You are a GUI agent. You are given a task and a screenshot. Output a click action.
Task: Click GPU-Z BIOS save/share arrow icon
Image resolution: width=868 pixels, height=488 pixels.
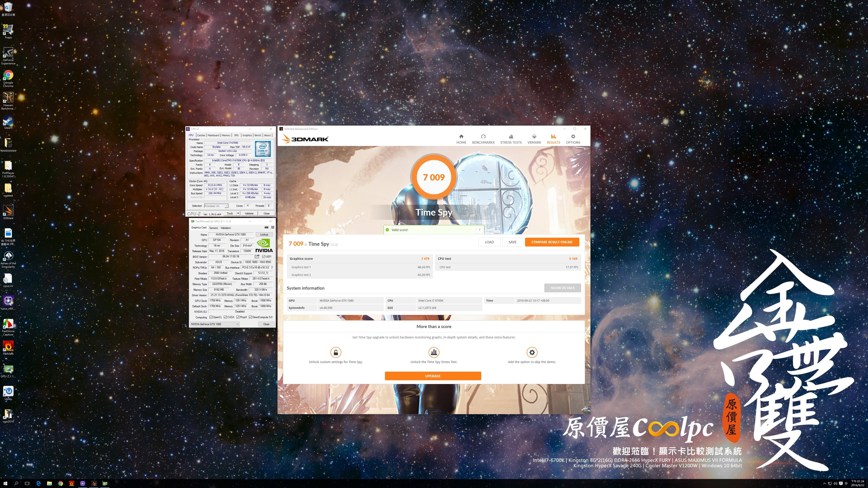[257, 257]
